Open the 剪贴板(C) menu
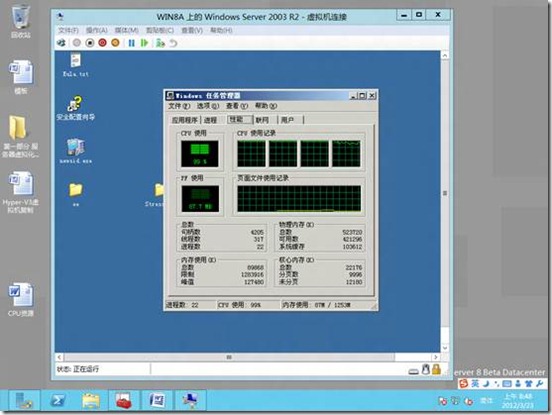The image size is (552, 415). [160, 30]
